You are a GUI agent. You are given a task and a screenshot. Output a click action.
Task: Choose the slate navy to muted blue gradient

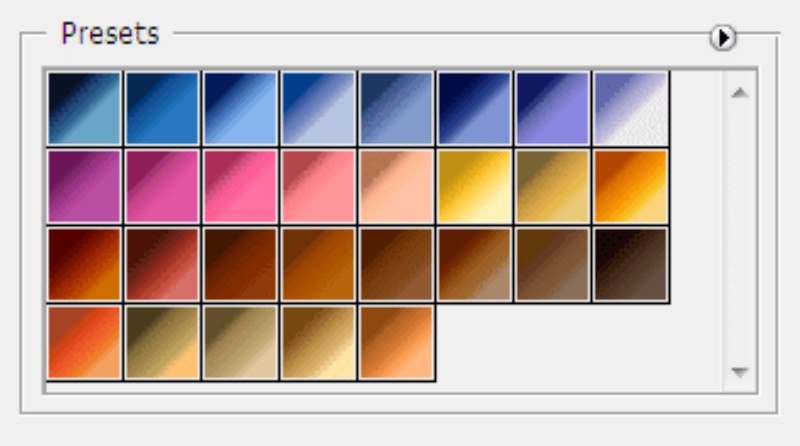tap(396, 108)
